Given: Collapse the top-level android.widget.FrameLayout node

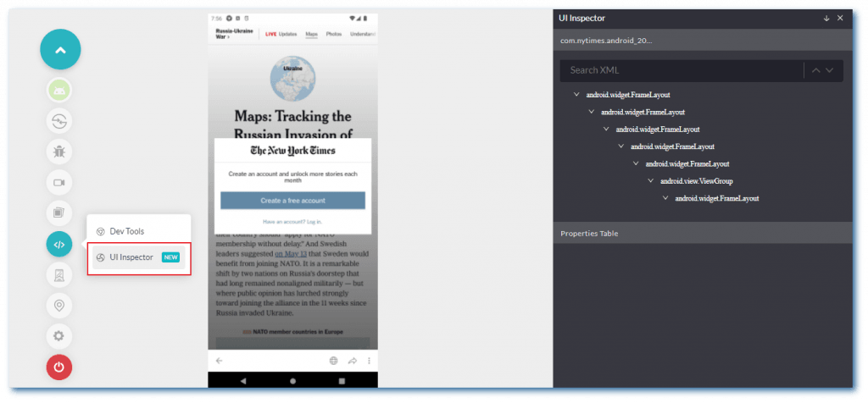Looking at the screenshot, I should (576, 95).
